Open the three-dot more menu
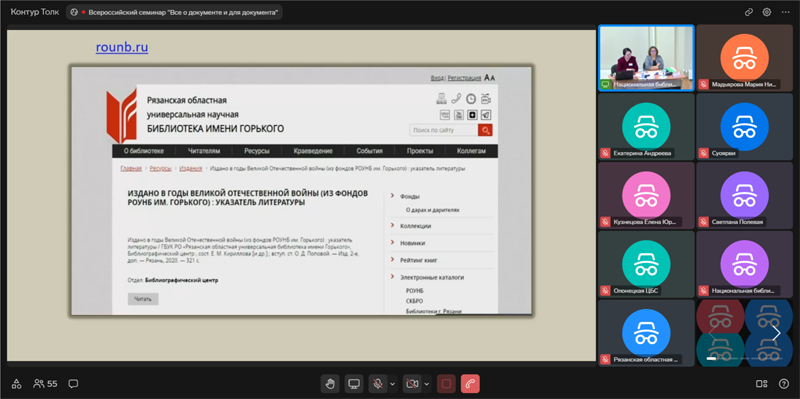The height and width of the screenshot is (399, 800). point(785,12)
